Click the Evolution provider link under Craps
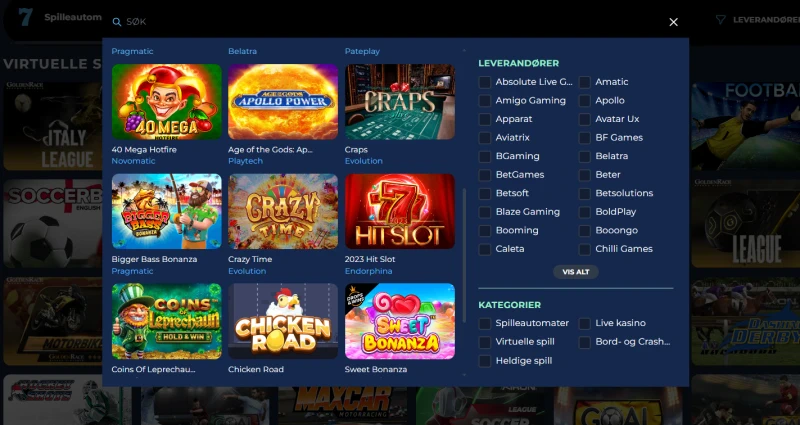Viewport: 800px width, 425px height. point(364,160)
